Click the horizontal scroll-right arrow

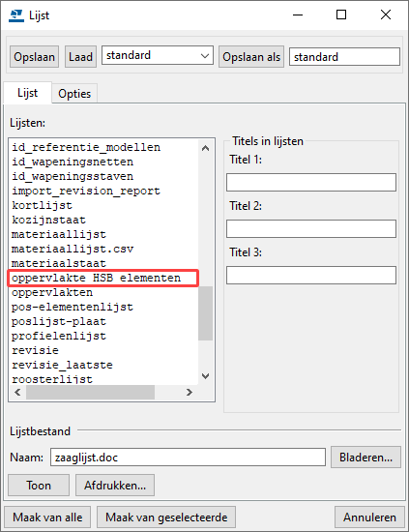point(190,392)
